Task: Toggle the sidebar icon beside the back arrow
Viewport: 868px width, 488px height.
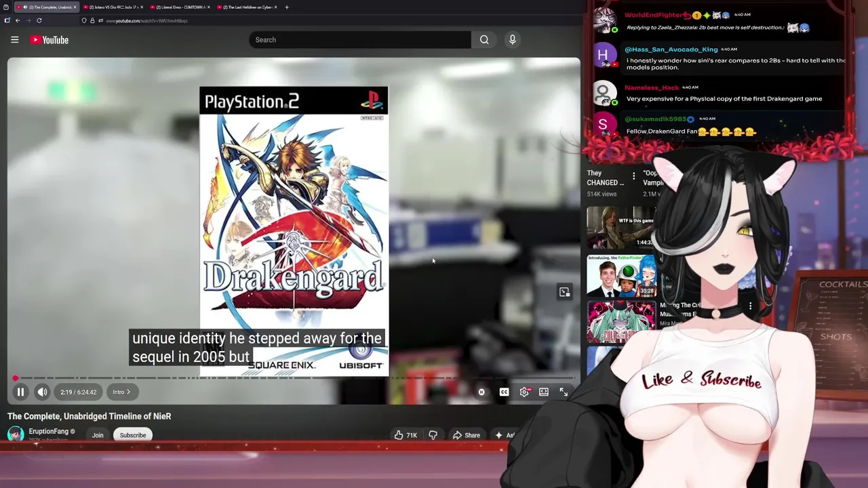Action: pos(7,20)
